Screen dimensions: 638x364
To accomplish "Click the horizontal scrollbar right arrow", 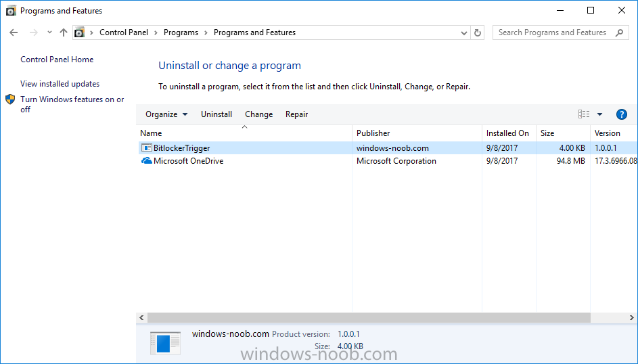I will tap(631, 317).
